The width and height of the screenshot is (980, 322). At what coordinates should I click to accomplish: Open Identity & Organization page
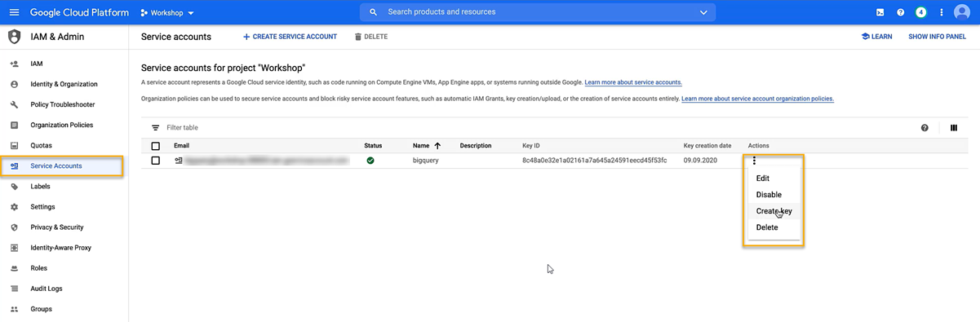(x=64, y=84)
